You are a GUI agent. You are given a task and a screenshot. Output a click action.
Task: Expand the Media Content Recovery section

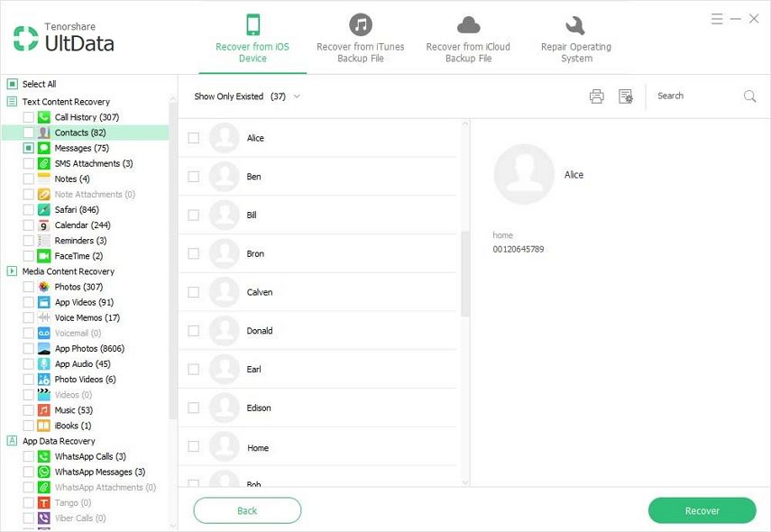tap(12, 271)
